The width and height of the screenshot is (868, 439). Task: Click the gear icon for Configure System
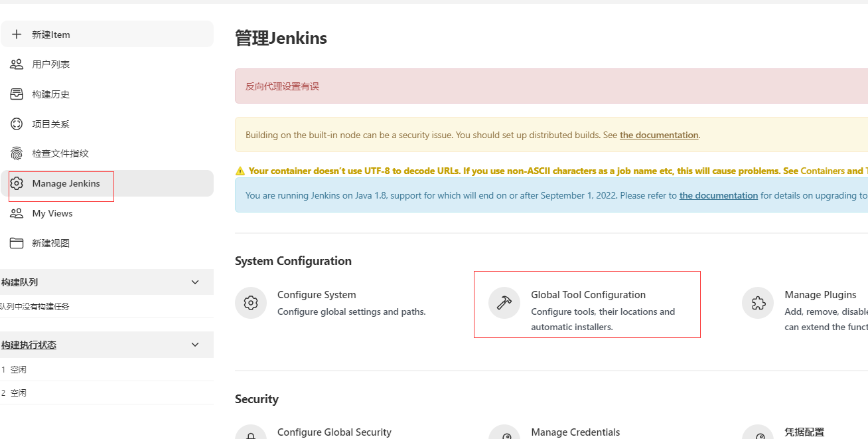(251, 303)
